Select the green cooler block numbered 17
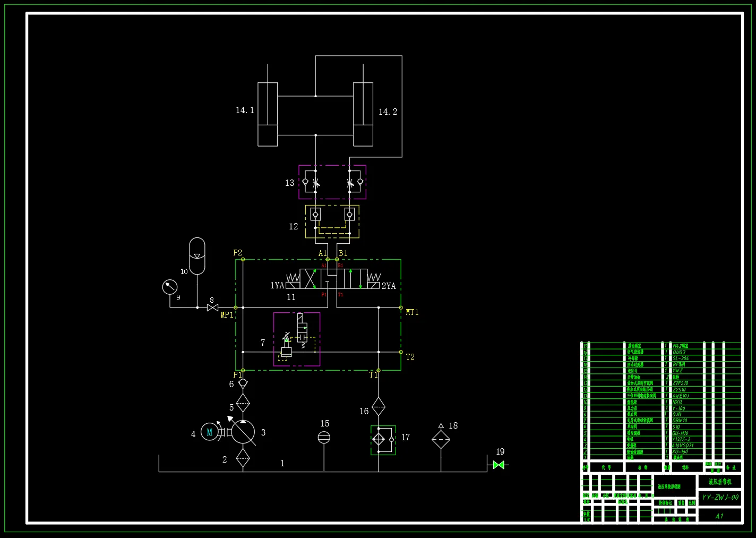 pyautogui.click(x=383, y=440)
